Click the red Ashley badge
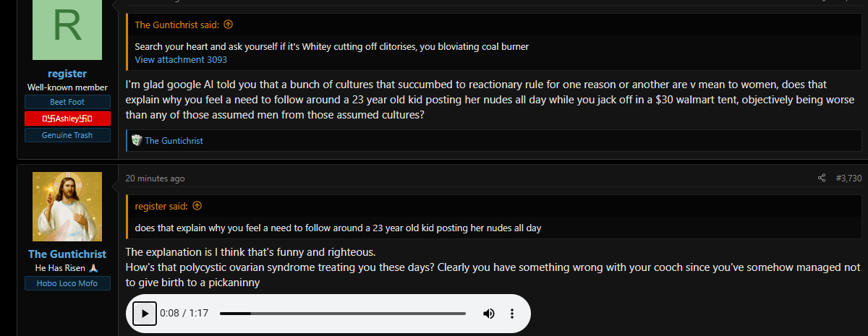The width and height of the screenshot is (868, 336). pos(67,119)
